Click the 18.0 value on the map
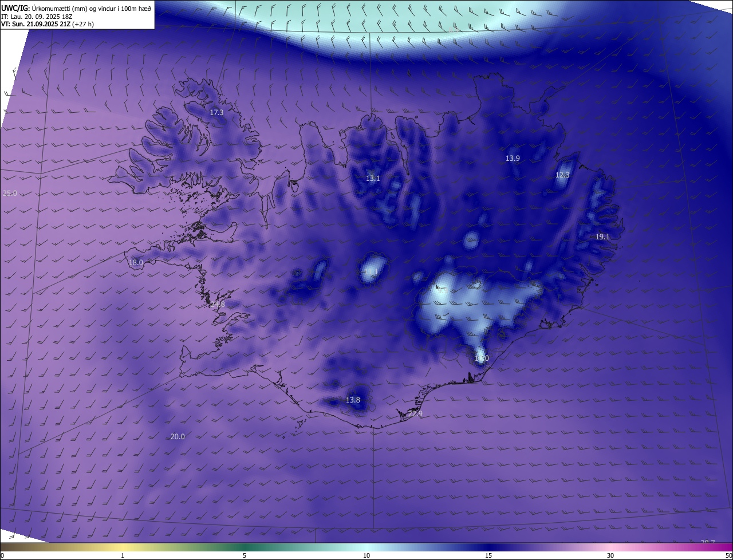 136,263
